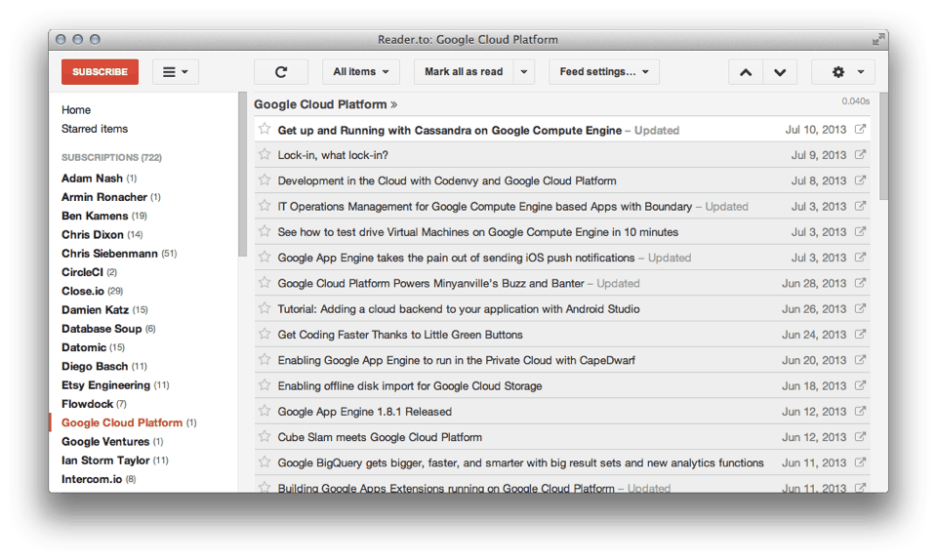
Task: Open Virtual Machines post external link icon
Action: pyautogui.click(x=860, y=231)
